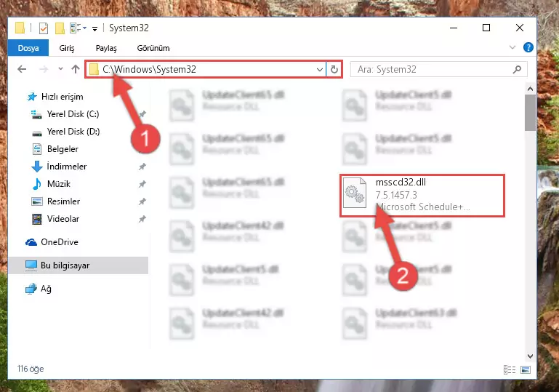
Task: Open the Görünüm ribbon tab
Action: 153,48
